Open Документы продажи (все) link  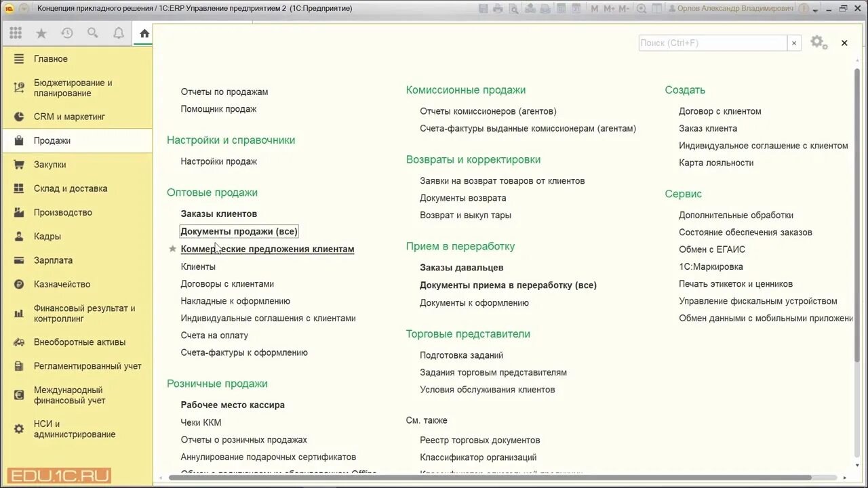click(239, 231)
